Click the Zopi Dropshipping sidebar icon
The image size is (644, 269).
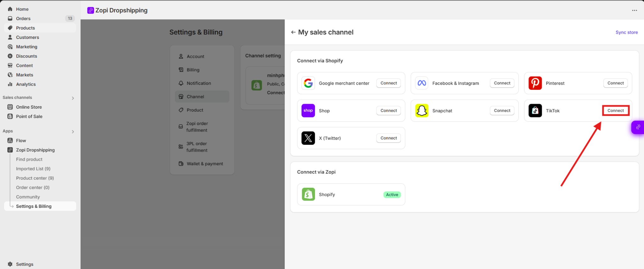tap(10, 150)
